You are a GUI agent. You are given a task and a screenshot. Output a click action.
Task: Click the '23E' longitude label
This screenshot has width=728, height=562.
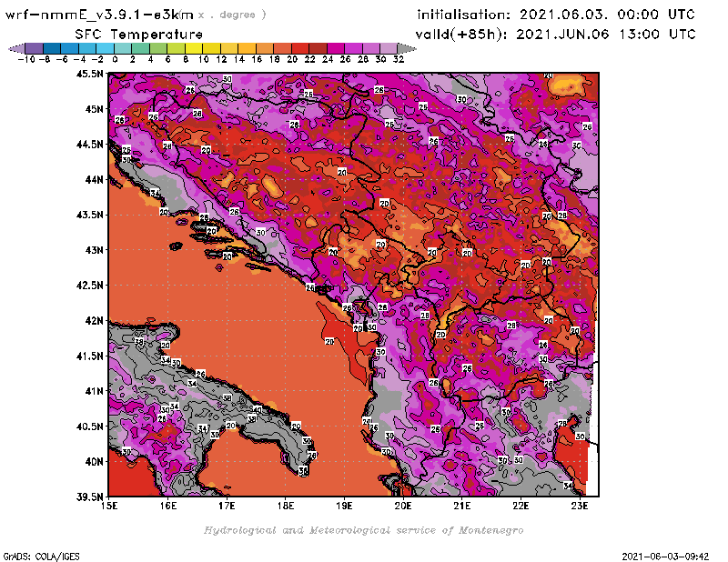(x=580, y=506)
